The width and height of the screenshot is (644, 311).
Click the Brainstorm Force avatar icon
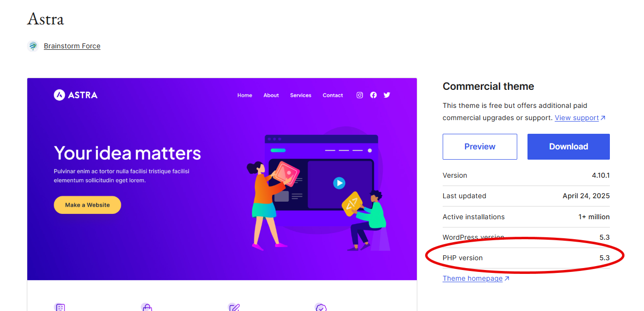point(33,46)
